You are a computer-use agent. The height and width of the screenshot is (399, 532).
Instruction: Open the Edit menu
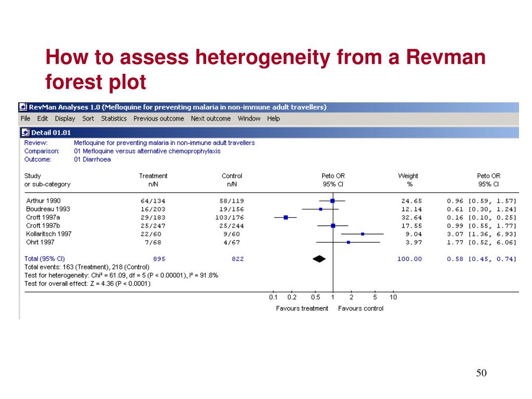tap(43, 118)
